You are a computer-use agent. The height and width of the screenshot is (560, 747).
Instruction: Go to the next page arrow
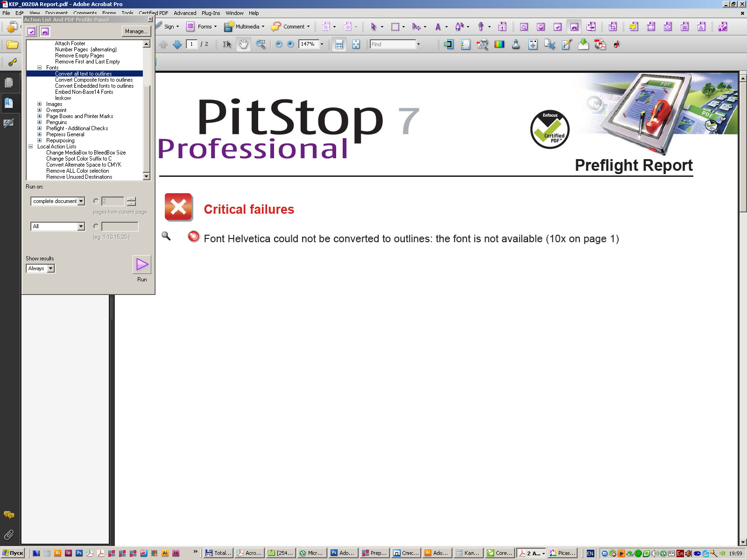tap(177, 44)
